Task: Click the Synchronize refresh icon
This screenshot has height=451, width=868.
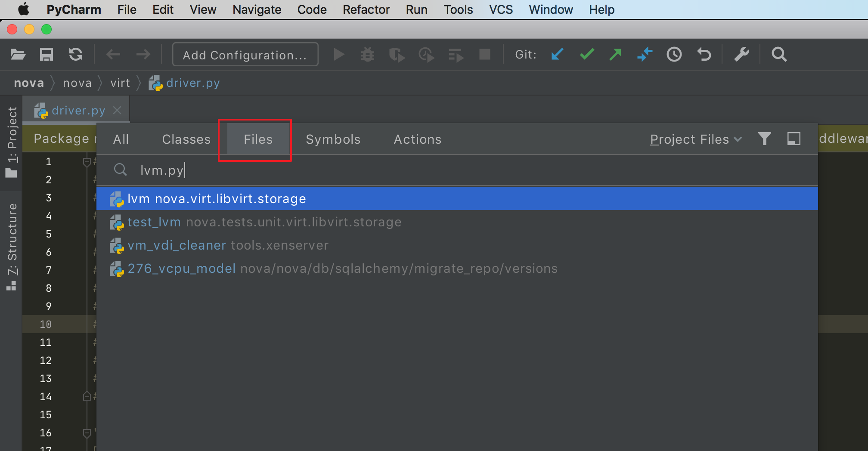Action: [76, 55]
